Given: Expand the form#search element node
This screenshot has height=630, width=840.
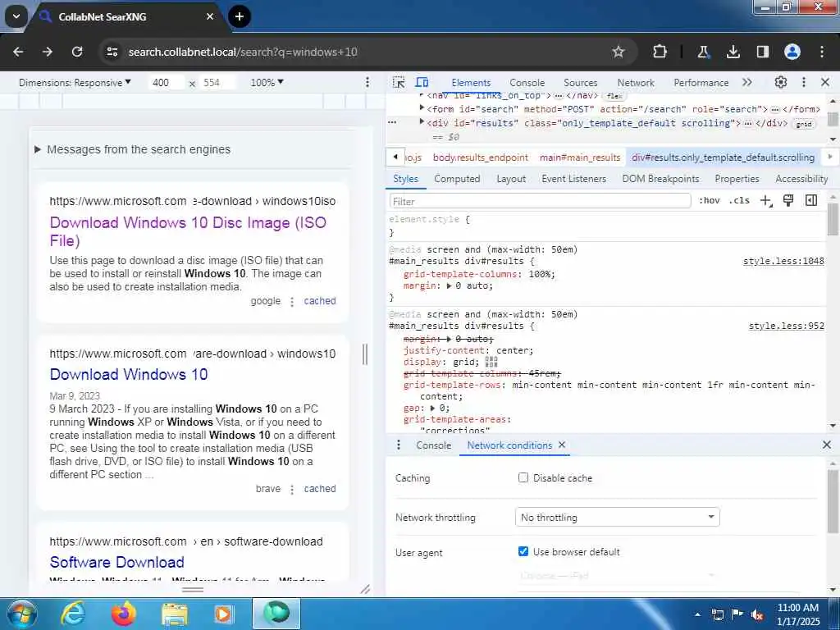Looking at the screenshot, I should (x=422, y=108).
